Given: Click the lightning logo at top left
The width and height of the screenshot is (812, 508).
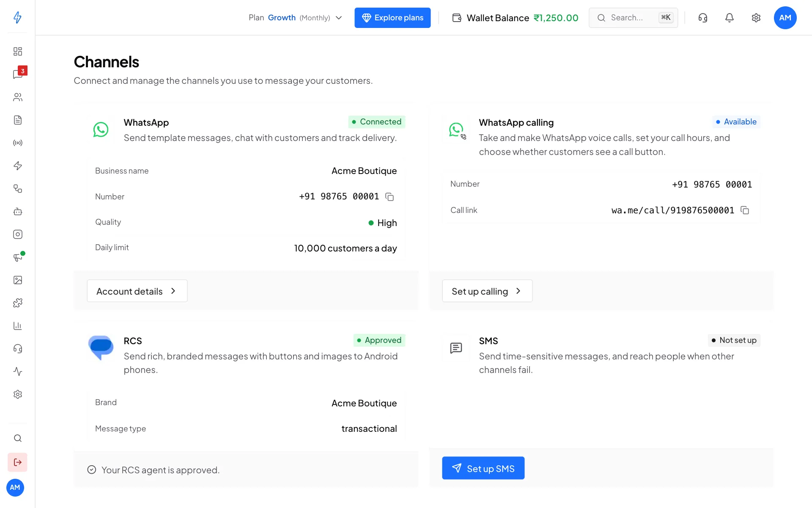Looking at the screenshot, I should [17, 17].
